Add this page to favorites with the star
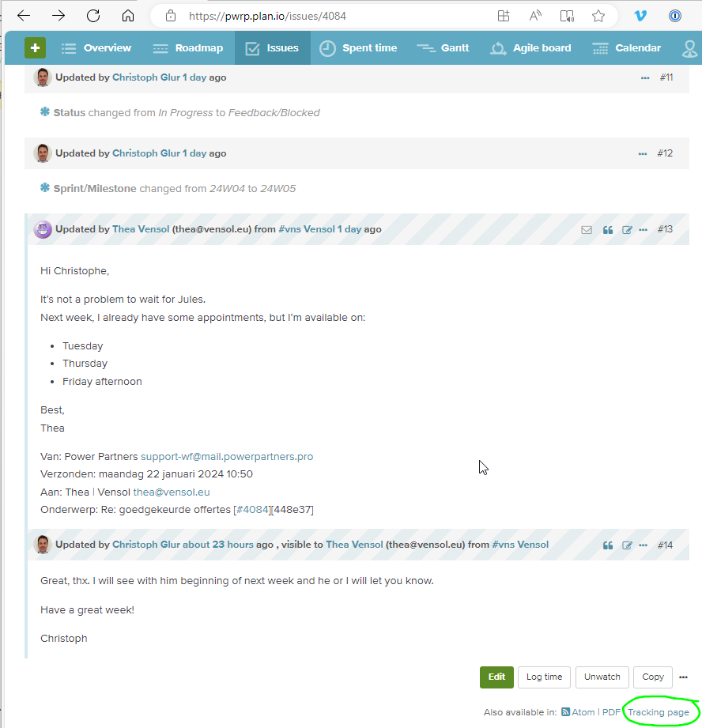This screenshot has width=702, height=728. coord(598,16)
